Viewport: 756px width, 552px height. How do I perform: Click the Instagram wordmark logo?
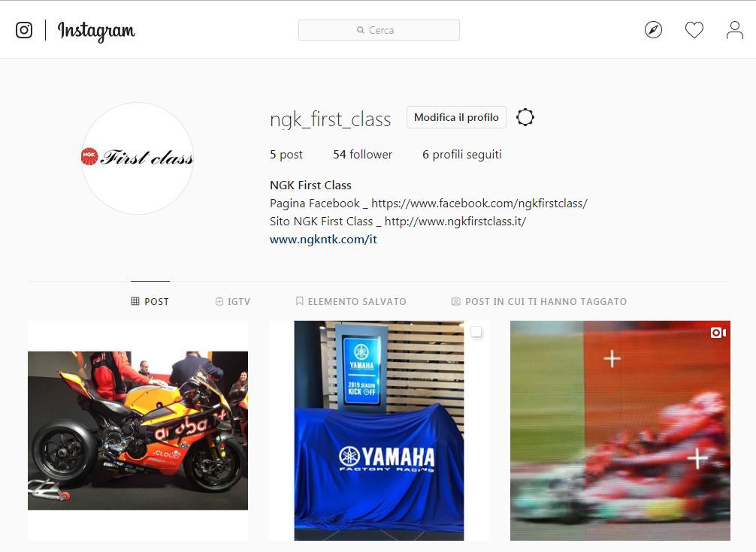tap(96, 31)
